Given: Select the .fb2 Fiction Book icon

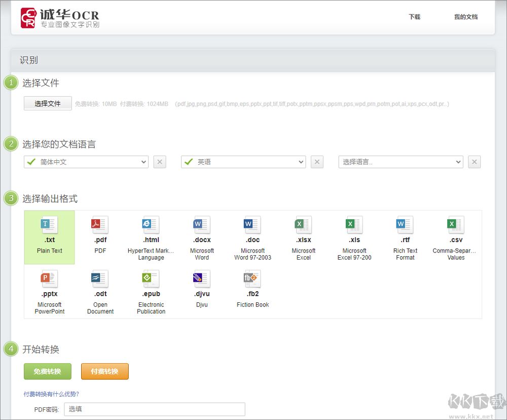Looking at the screenshot, I should tap(252, 279).
